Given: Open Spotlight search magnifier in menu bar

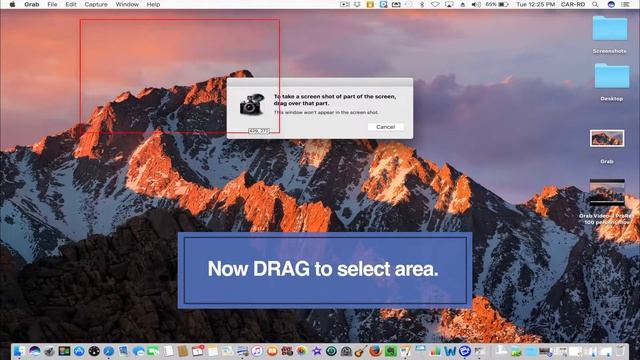Looking at the screenshot, I should [595, 4].
